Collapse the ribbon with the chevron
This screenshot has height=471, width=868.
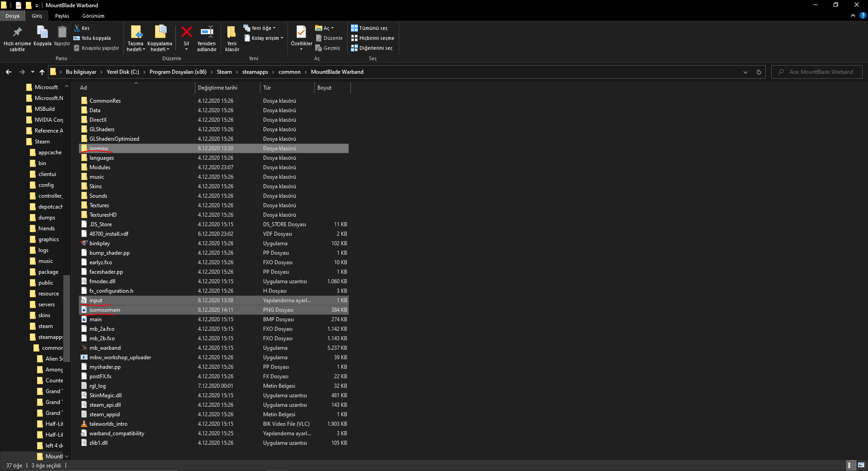click(x=853, y=15)
